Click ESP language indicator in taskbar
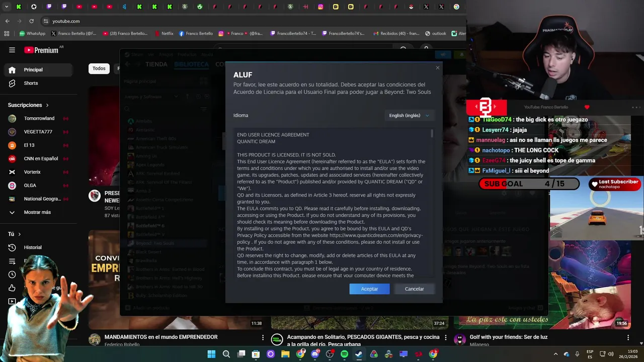The height and width of the screenshot is (362, 644). pos(590,354)
